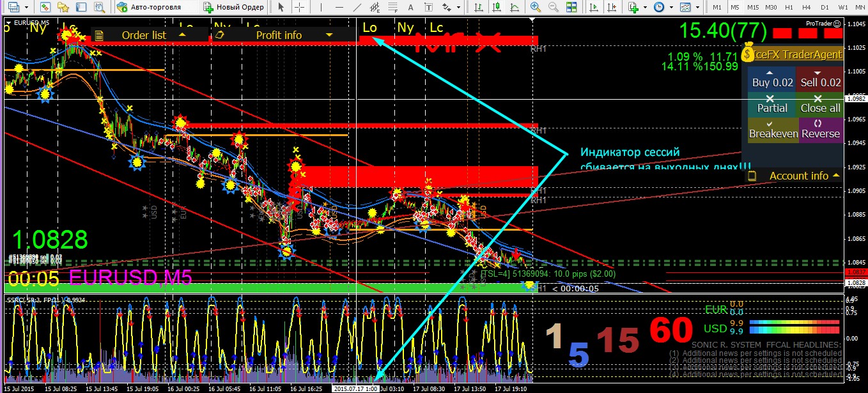Screen dimensions: 868x393
Task: Switch timeframe to D1
Action: click(x=825, y=7)
